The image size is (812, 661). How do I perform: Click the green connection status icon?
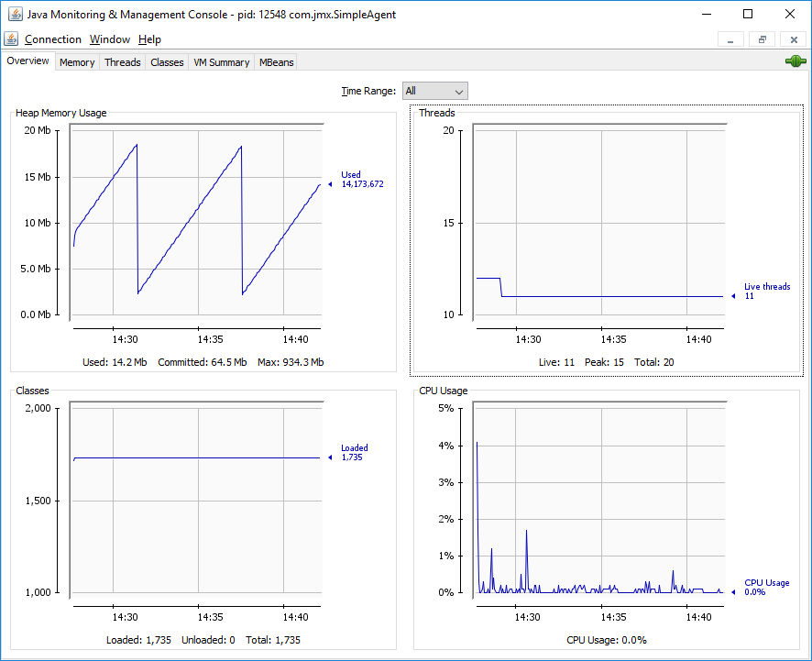coord(796,61)
